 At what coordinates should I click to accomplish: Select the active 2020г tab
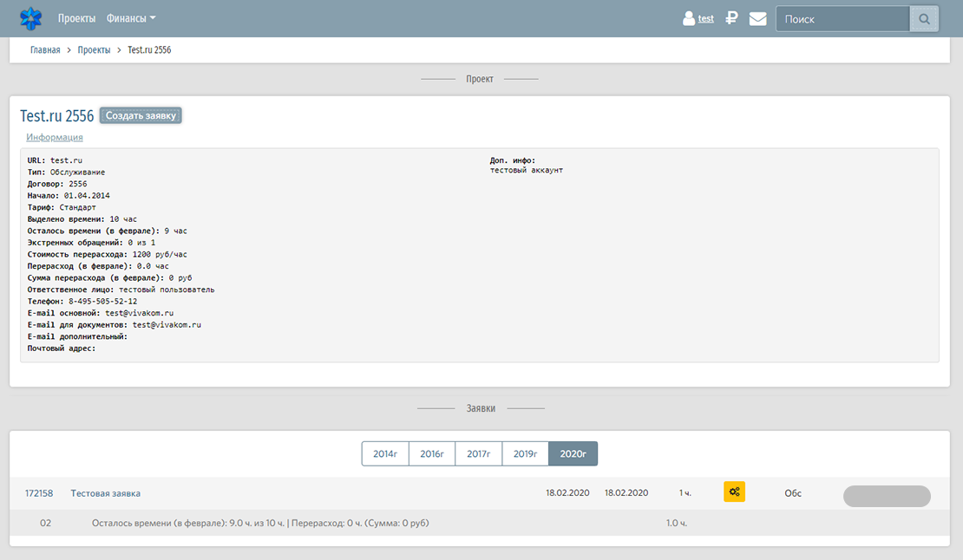tap(573, 453)
